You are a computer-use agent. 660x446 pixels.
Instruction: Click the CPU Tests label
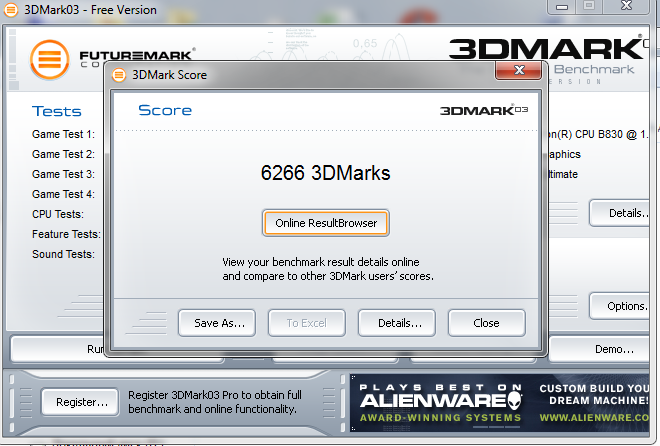[58, 214]
